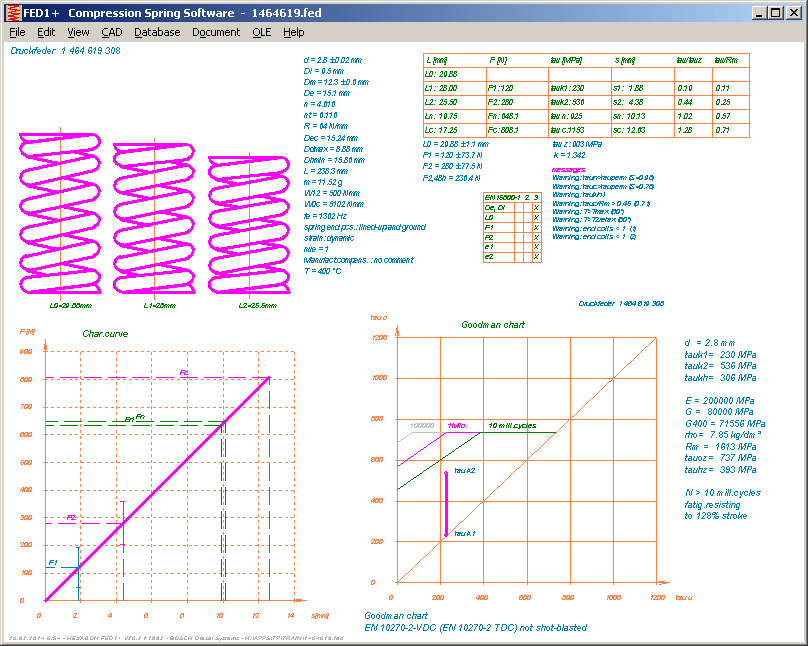Open the OLE menu
Viewport: 808px width, 646px height.
[261, 32]
